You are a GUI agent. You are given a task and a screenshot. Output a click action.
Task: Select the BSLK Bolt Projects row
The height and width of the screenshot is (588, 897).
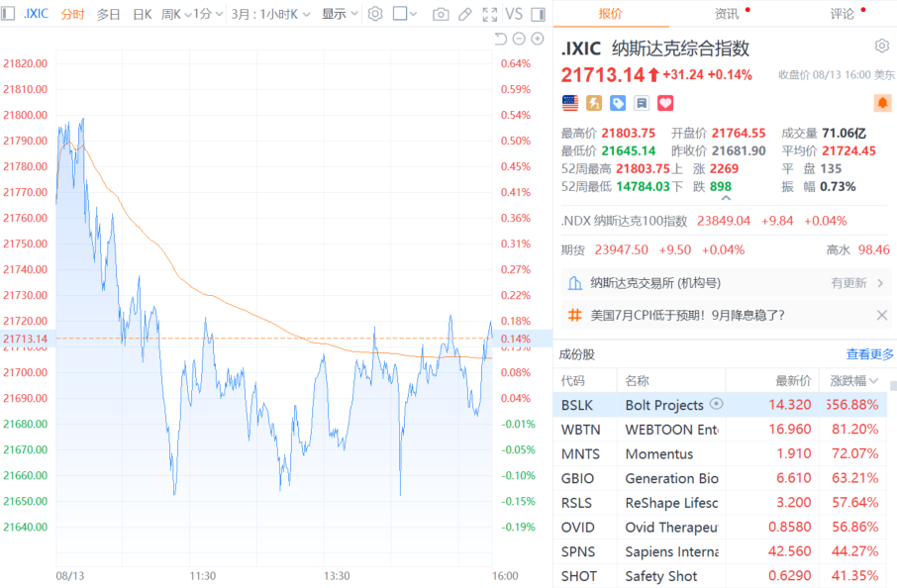click(x=720, y=405)
